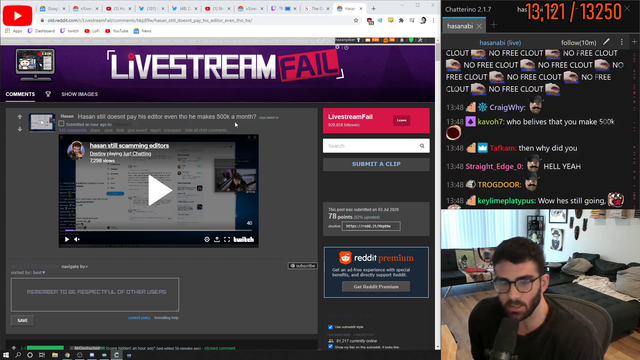Open a new Chrome tab
The image size is (640, 360).
(373, 9)
